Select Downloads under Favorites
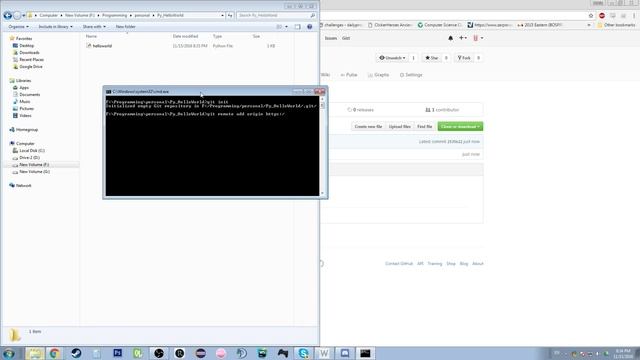 click(x=29, y=53)
